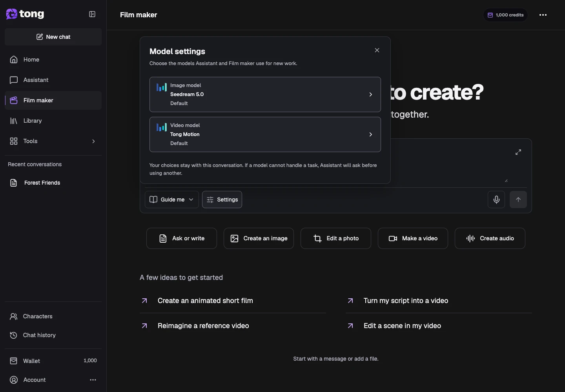Image resolution: width=565 pixels, height=392 pixels.
Task: Select idea Create an animated short film
Action: [233, 301]
